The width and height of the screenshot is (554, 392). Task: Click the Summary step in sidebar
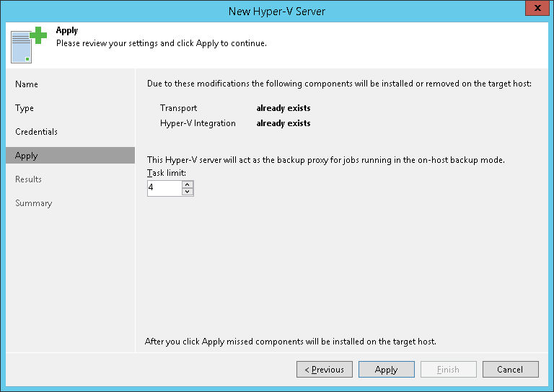point(33,203)
